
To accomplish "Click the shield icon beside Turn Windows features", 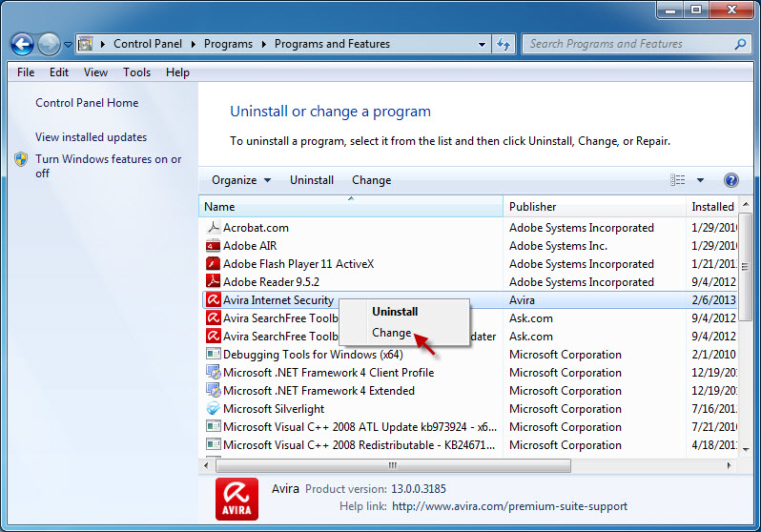I will pos(21,159).
